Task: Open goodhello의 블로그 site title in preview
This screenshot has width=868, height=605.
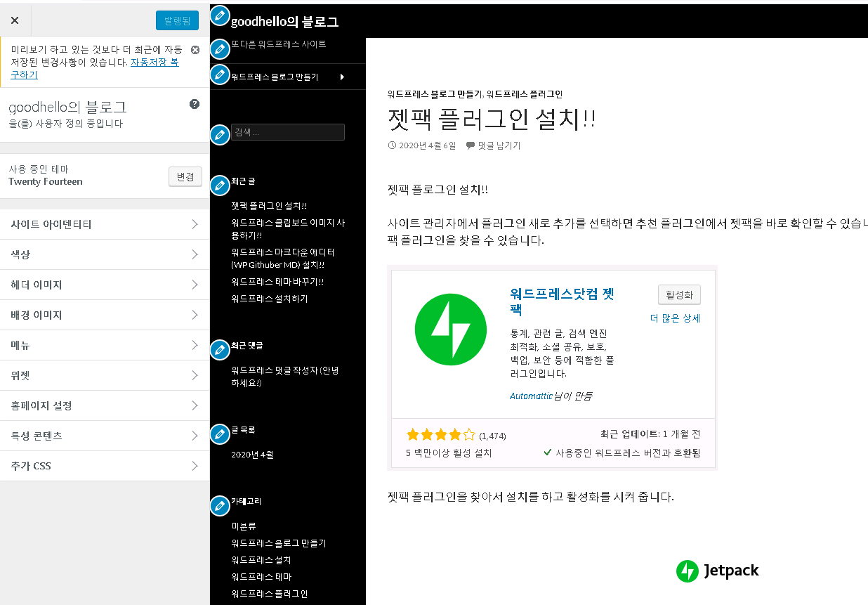Action: pyautogui.click(x=284, y=22)
